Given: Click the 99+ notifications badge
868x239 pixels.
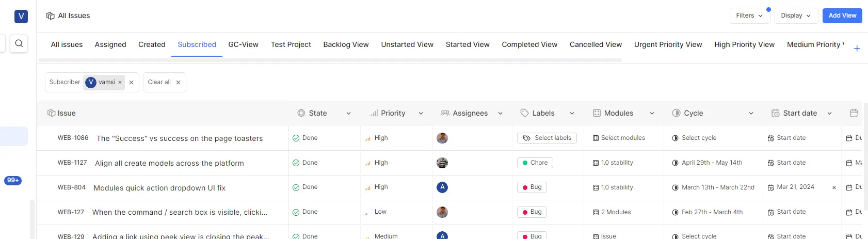Looking at the screenshot, I should pyautogui.click(x=13, y=180).
